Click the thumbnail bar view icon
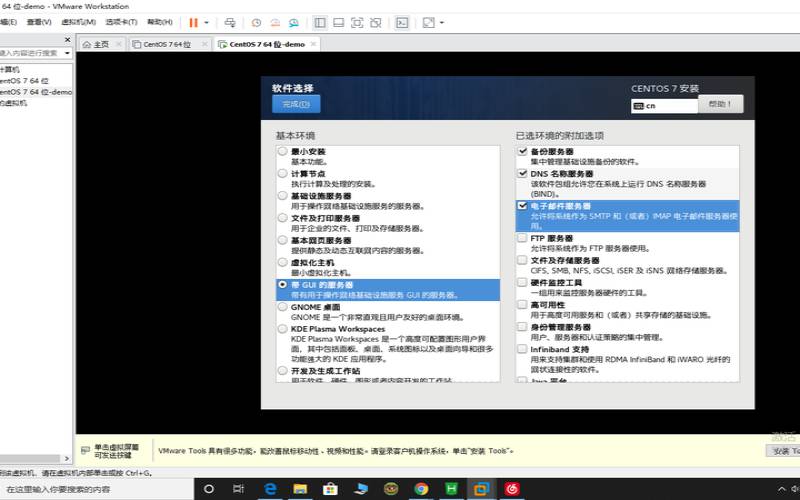Image resolution: width=800 pixels, height=500 pixels. (x=338, y=22)
